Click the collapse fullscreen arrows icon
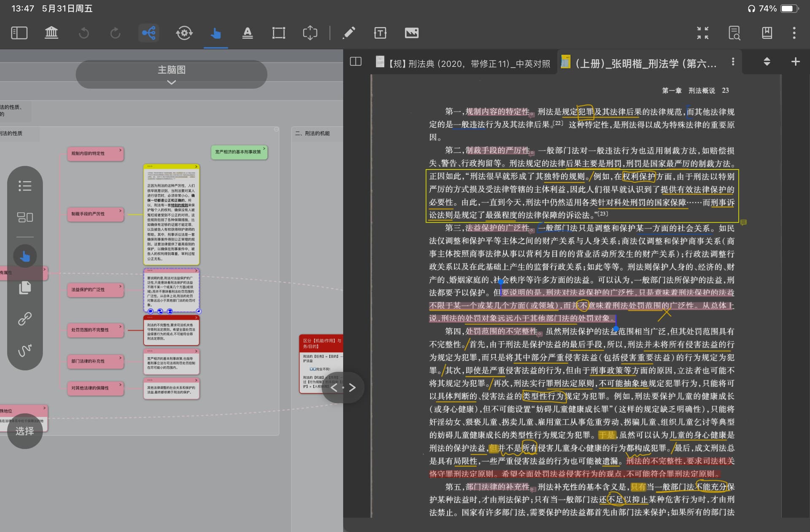This screenshot has height=532, width=810. [703, 33]
